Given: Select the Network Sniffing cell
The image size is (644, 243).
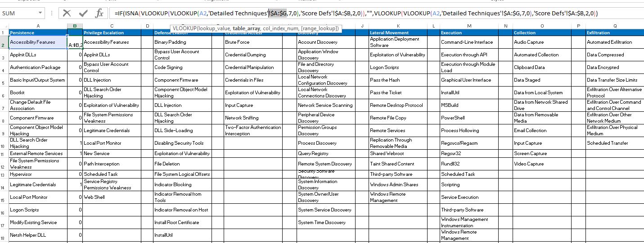Looking at the screenshot, I should 253,118.
